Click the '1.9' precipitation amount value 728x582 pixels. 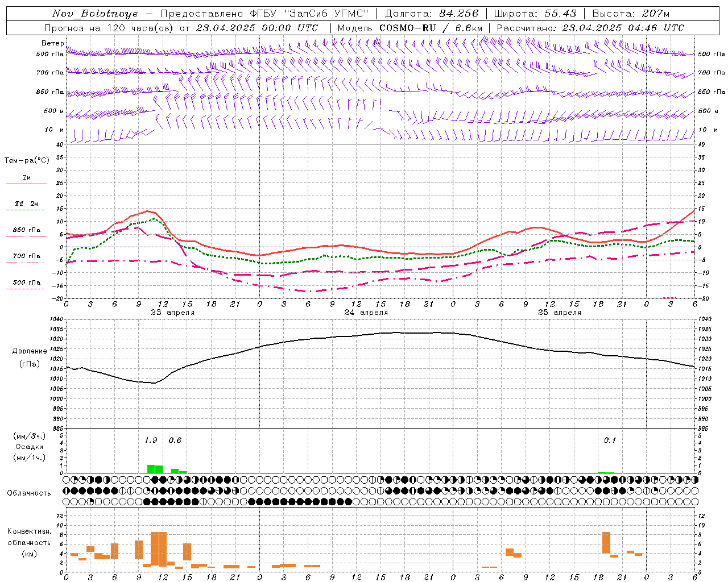151,440
